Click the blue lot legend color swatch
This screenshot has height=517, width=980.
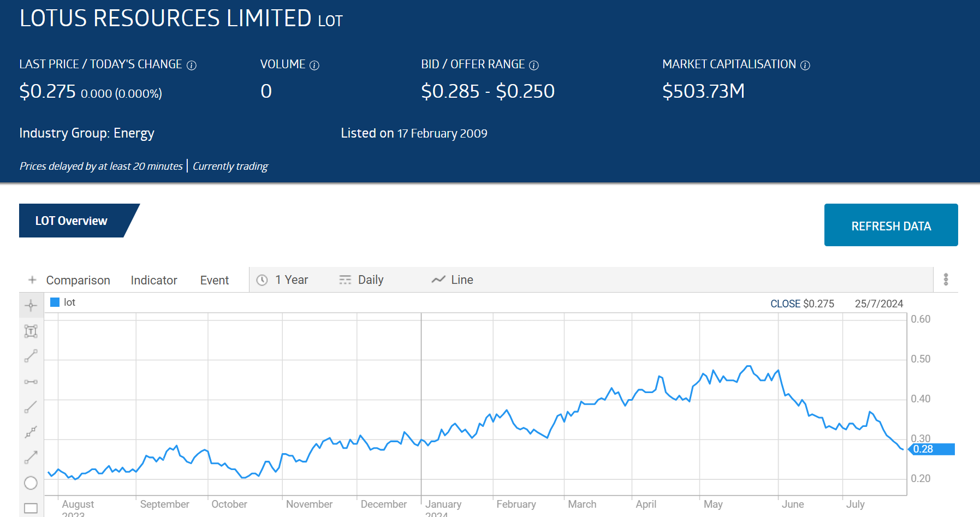pyautogui.click(x=55, y=302)
